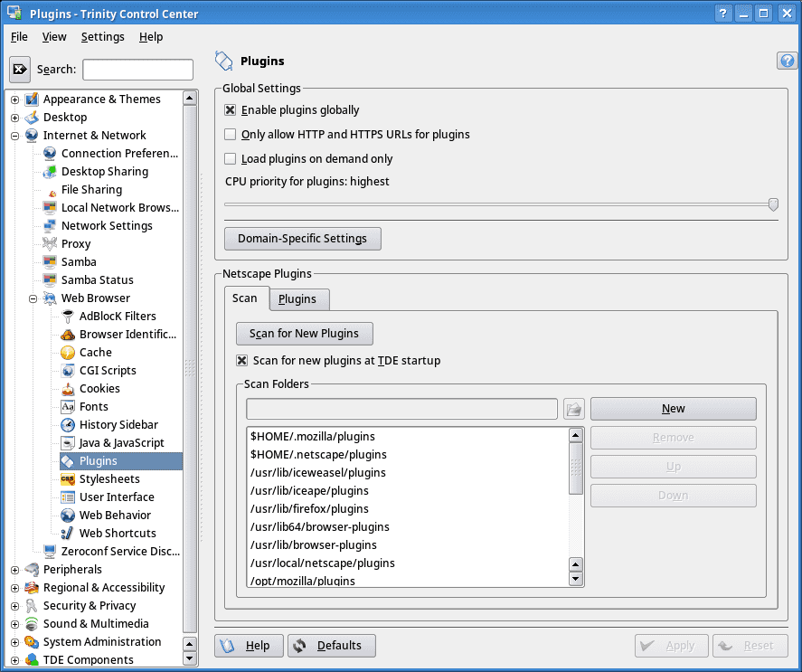The height and width of the screenshot is (672, 802).
Task: Open the Settings menu
Action: pos(103,37)
